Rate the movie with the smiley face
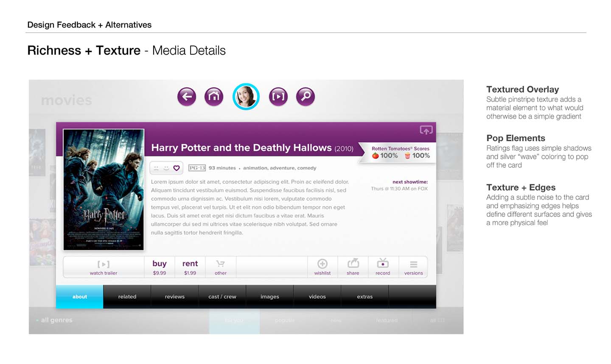The width and height of the screenshot is (611, 364). pyautogui.click(x=166, y=168)
